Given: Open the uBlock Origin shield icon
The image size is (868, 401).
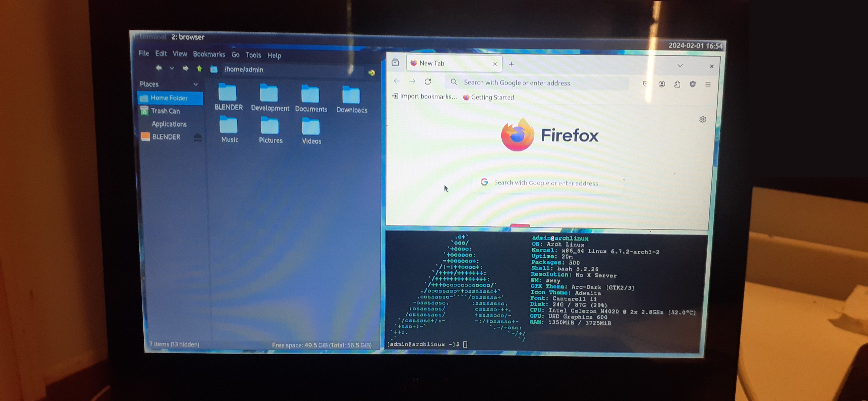Looking at the screenshot, I should [x=692, y=84].
